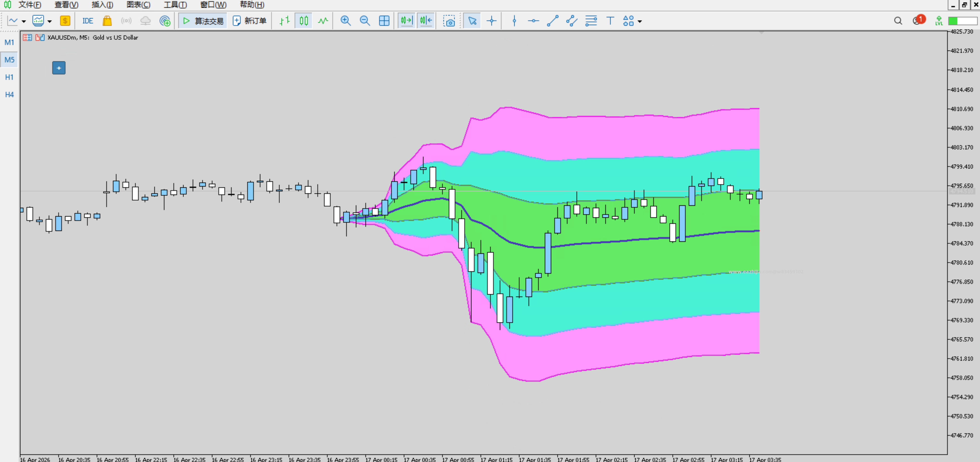This screenshot has height=462, width=980.
Task: Switch to M5 timeframe
Action: coord(9,60)
